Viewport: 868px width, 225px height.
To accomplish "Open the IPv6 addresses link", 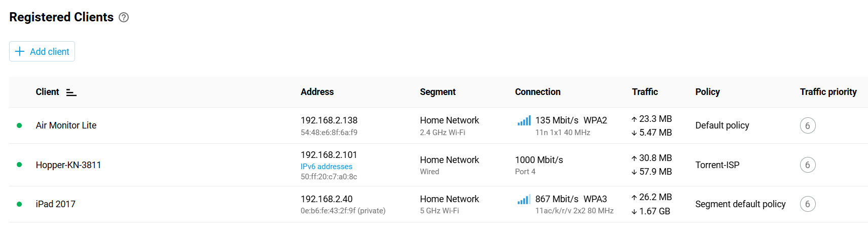I will point(326,167).
